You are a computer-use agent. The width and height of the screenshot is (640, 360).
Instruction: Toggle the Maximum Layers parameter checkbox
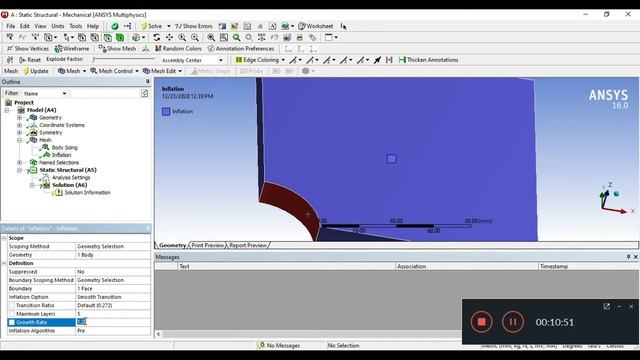coord(12,314)
